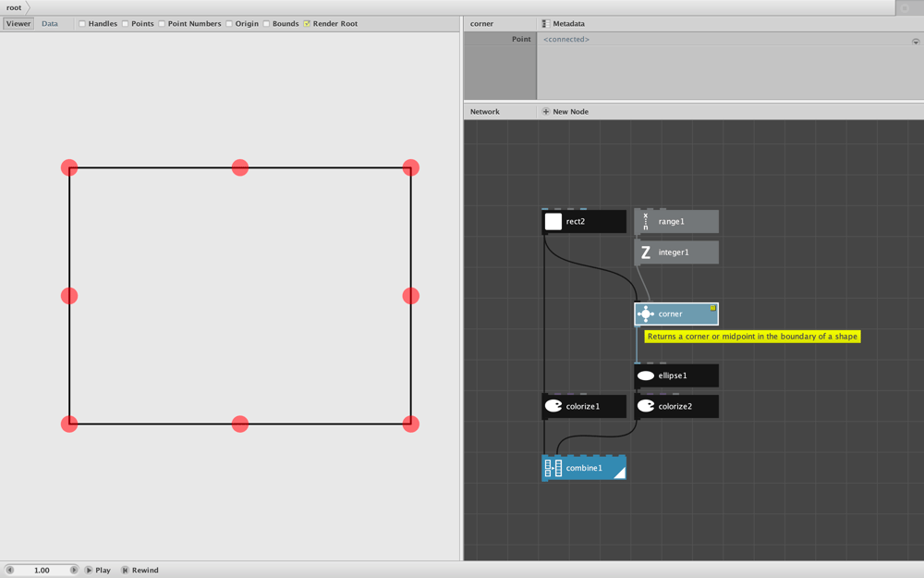The width and height of the screenshot is (924, 578).
Task: Click the corner title in the parameters header
Action: tap(481, 24)
